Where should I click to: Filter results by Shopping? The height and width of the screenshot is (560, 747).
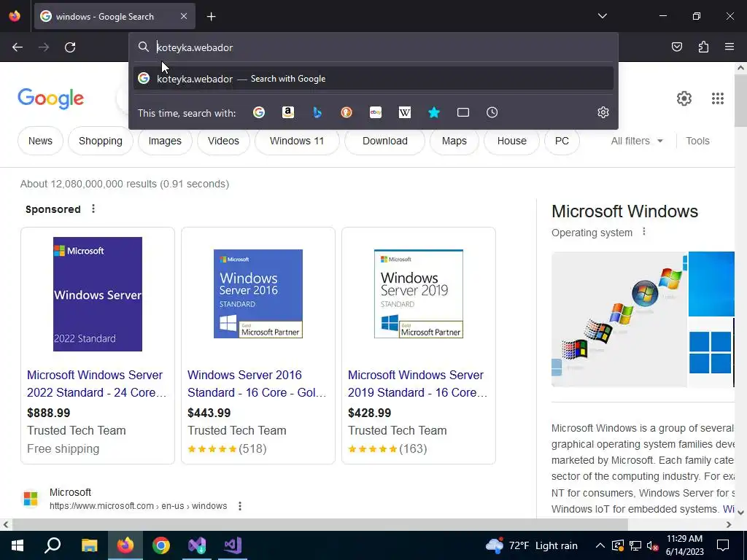coord(101,141)
